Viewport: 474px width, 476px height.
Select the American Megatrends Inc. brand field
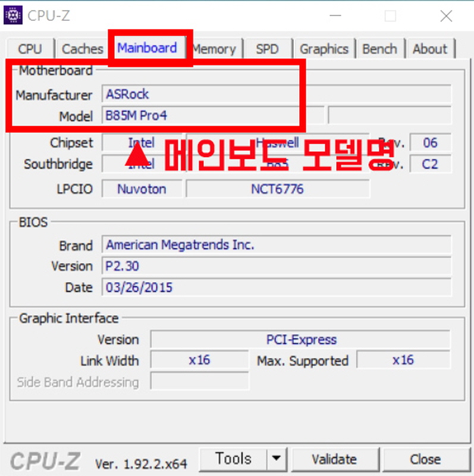click(277, 245)
